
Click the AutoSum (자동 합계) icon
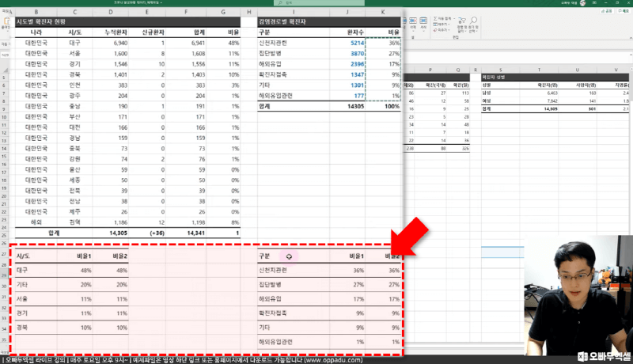(435, 18)
